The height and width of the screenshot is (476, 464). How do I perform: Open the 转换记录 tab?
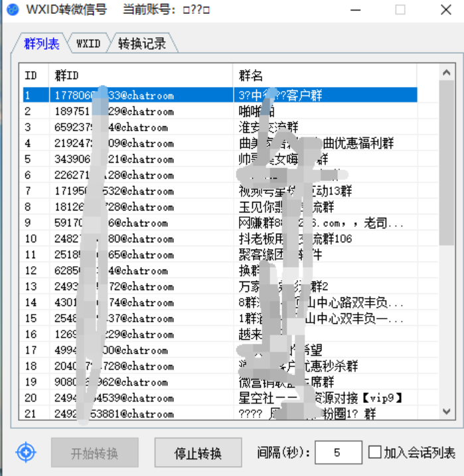pos(142,44)
